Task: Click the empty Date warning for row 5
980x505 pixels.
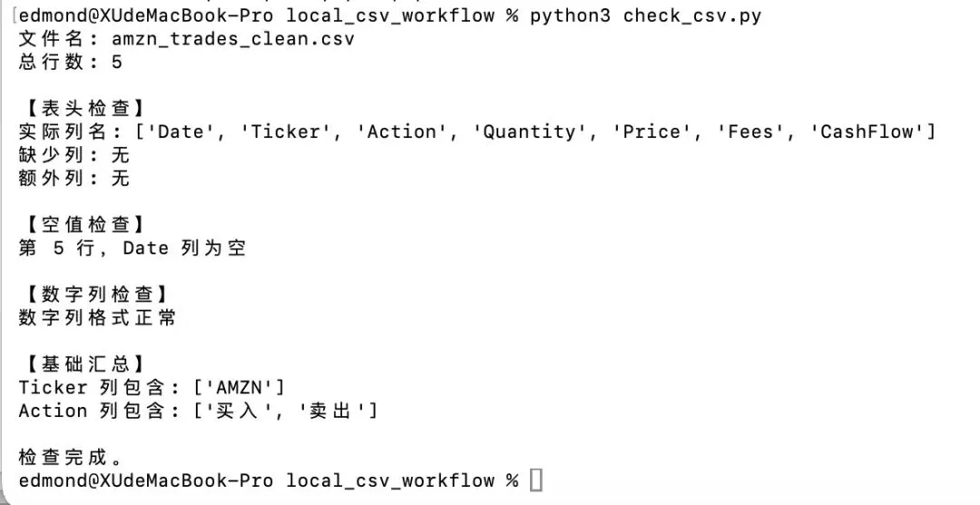Action: pos(132,248)
